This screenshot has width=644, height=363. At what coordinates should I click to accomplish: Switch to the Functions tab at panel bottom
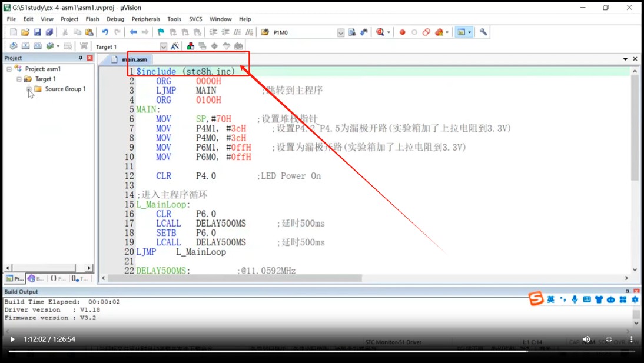58,278
